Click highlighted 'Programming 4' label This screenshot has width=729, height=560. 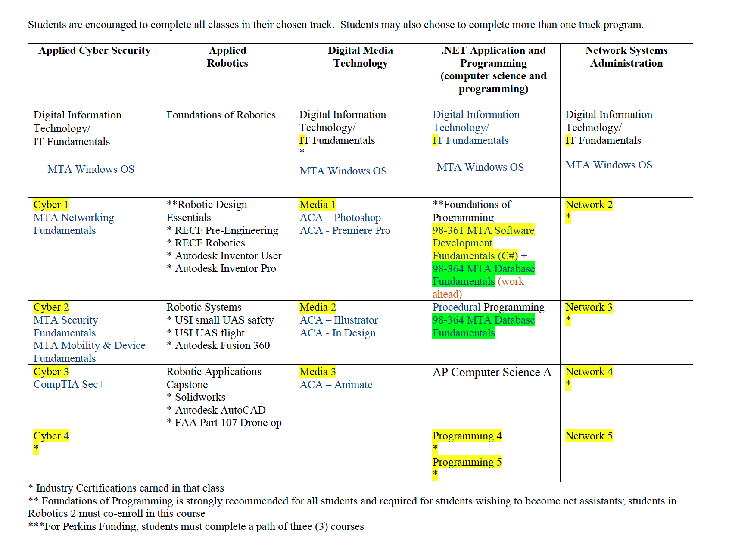[x=467, y=436]
